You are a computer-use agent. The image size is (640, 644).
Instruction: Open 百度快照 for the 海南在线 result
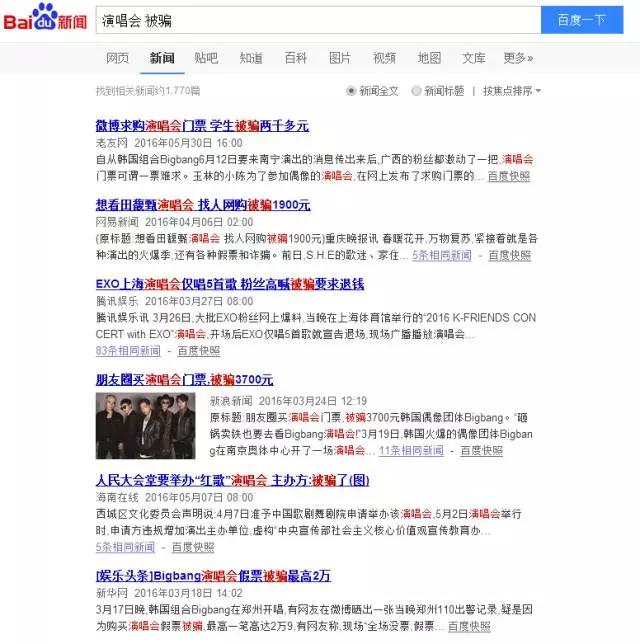(x=193, y=547)
